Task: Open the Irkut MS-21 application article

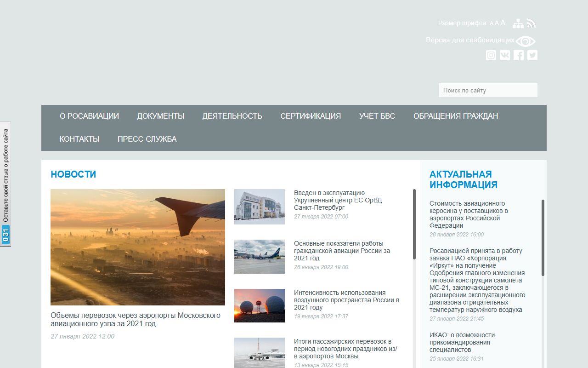Action: tap(478, 280)
